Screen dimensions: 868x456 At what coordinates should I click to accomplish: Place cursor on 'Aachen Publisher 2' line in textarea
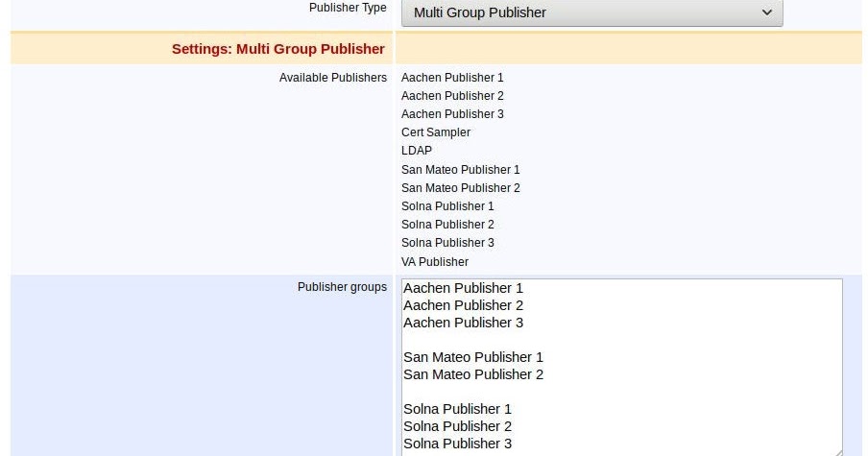coord(463,305)
